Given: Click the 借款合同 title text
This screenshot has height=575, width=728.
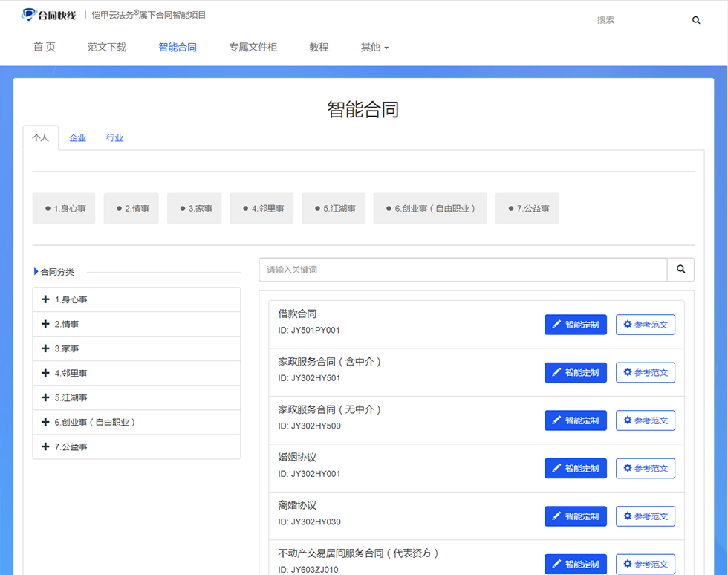Looking at the screenshot, I should (297, 314).
